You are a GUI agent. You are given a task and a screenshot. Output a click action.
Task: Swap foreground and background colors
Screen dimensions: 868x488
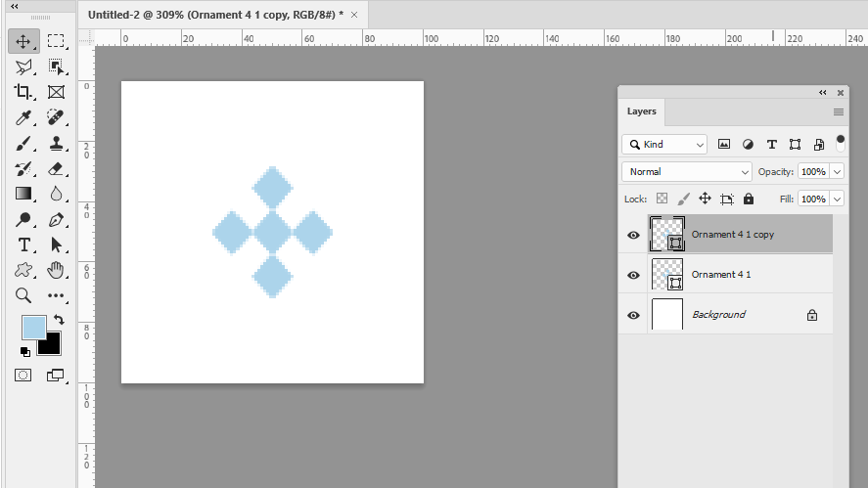(59, 320)
